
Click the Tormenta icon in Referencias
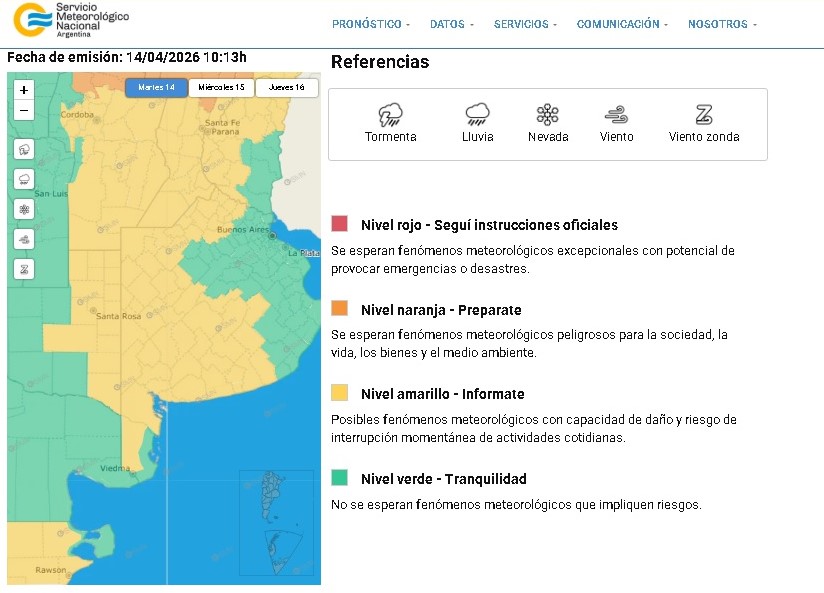pyautogui.click(x=390, y=114)
